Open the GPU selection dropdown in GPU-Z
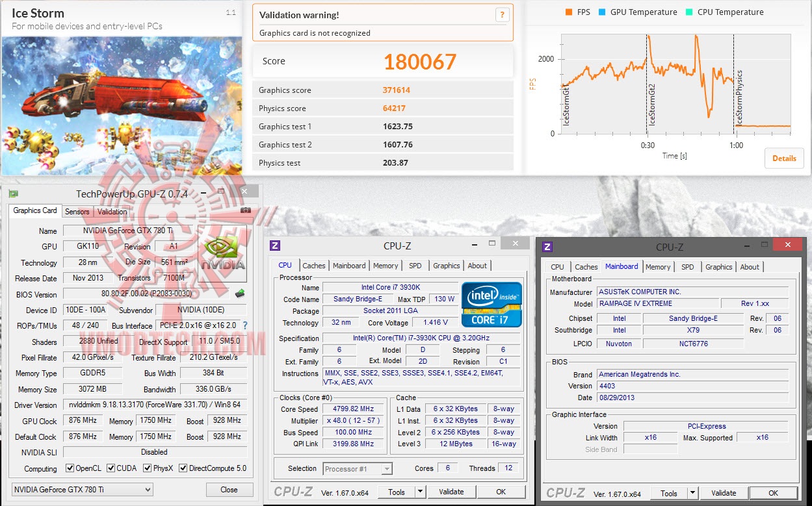Screen dimensions: 812x506 [x=82, y=489]
